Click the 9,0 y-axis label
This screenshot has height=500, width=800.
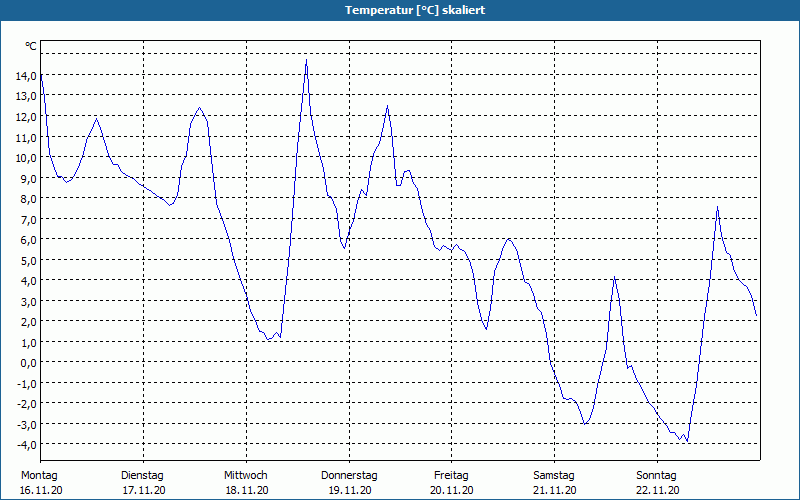28,178
